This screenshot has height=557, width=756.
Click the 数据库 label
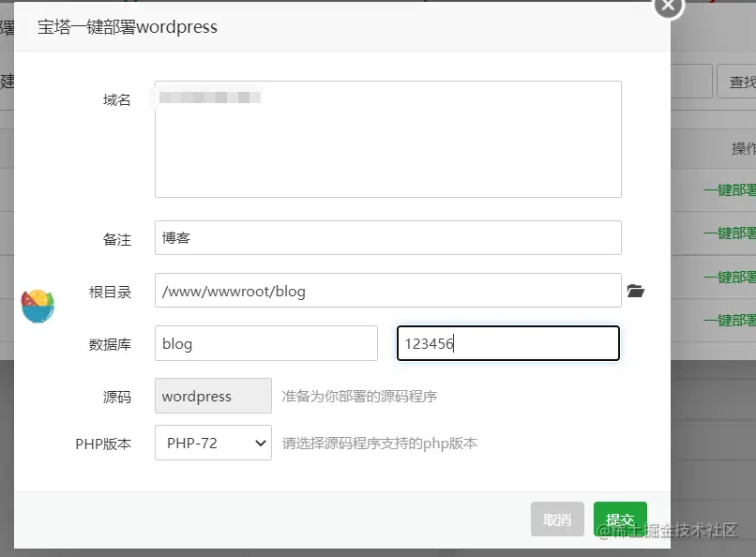click(110, 344)
